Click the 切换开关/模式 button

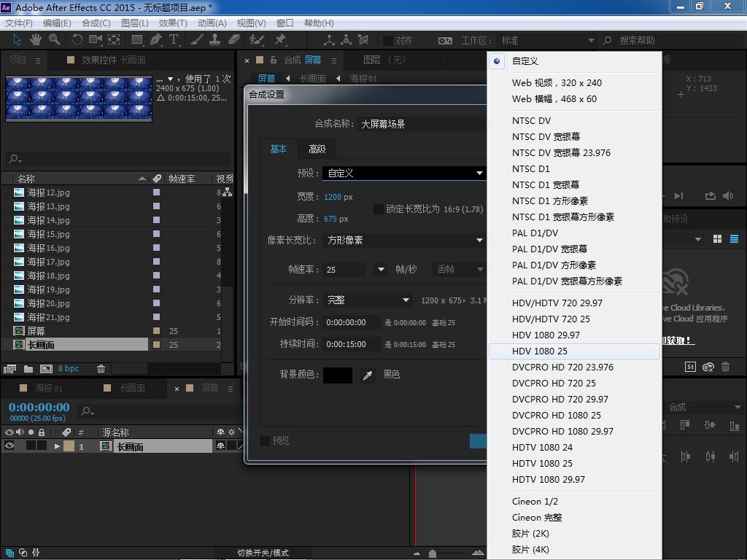click(x=263, y=553)
